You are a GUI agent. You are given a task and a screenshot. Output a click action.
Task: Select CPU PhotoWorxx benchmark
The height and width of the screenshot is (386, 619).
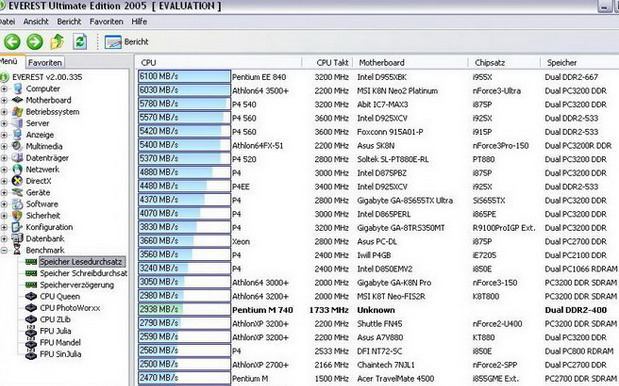[70, 308]
